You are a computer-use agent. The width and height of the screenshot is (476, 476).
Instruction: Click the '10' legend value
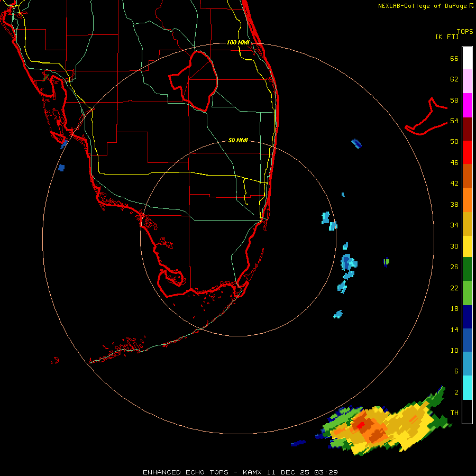coord(454,350)
